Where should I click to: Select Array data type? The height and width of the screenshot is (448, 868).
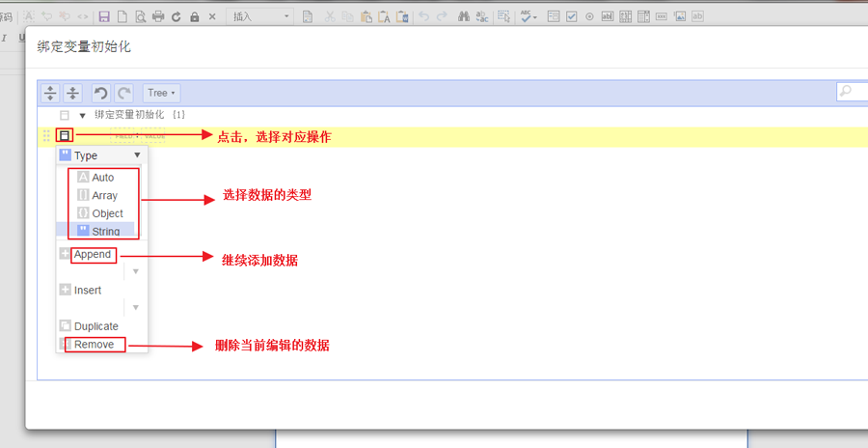click(104, 195)
